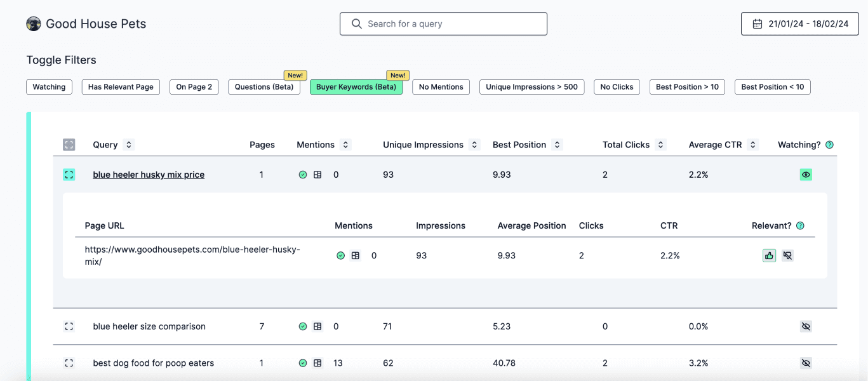This screenshot has height=381, width=868.
Task: Collapse the blue heeler husky mix price row
Action: pos(69,175)
